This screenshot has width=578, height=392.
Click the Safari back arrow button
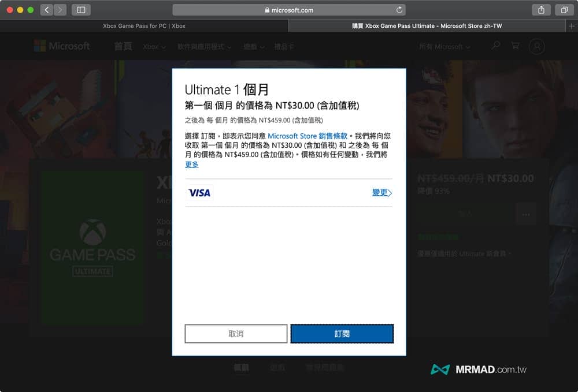click(x=46, y=10)
